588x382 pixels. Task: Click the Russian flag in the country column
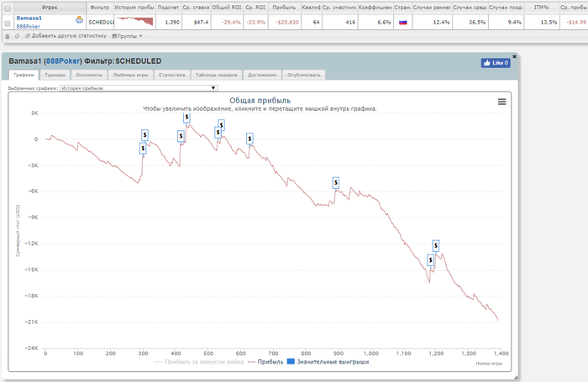(402, 23)
